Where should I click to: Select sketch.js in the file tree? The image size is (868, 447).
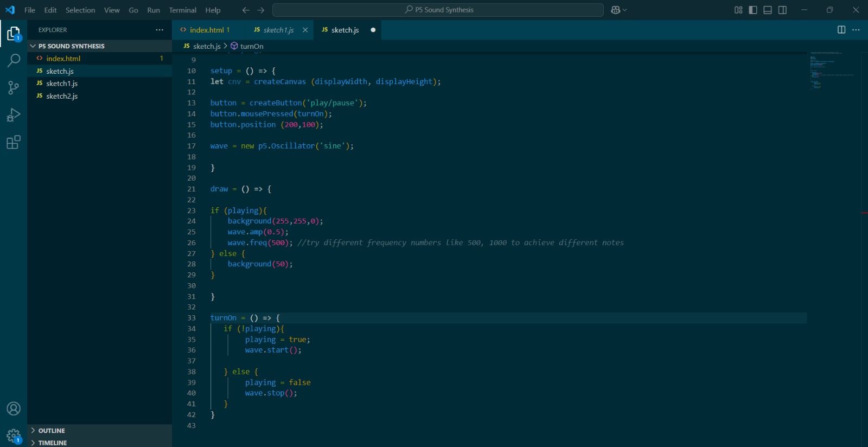(99, 71)
